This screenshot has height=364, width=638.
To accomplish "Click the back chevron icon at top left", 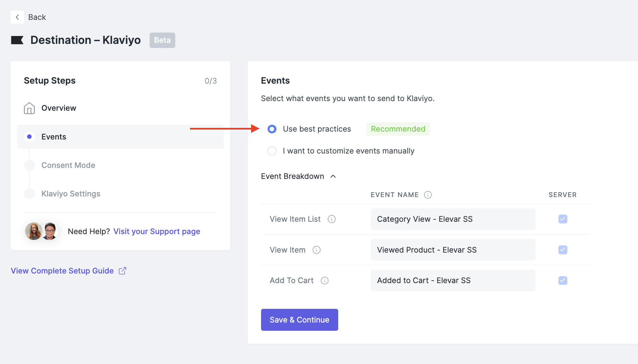I will pyautogui.click(x=17, y=17).
